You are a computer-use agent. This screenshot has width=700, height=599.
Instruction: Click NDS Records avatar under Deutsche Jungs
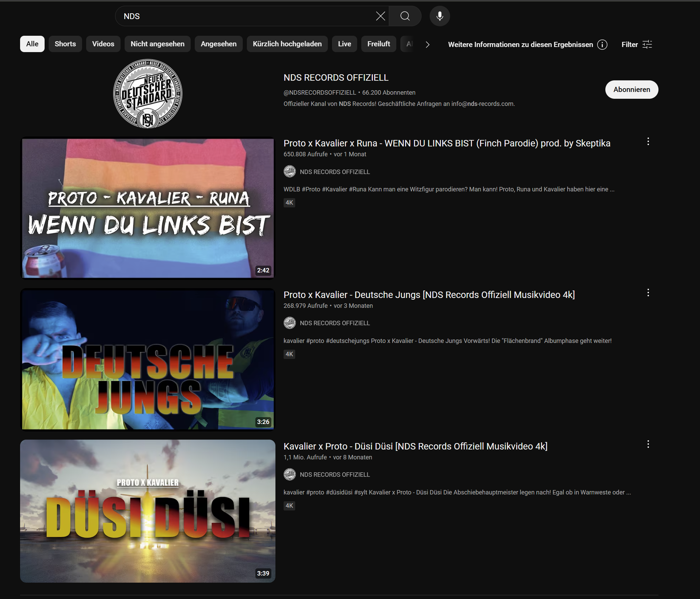point(290,323)
